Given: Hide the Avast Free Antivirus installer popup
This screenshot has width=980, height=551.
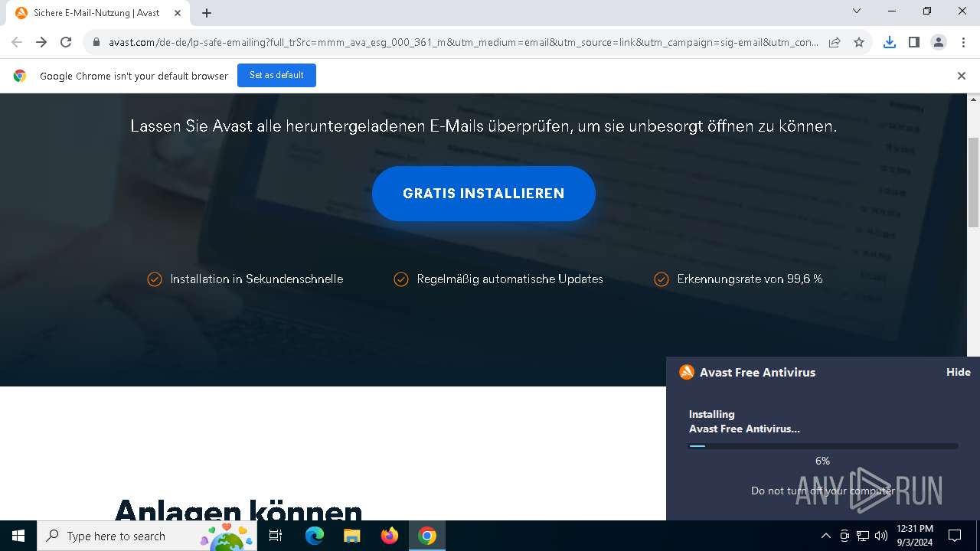Looking at the screenshot, I should pyautogui.click(x=958, y=372).
